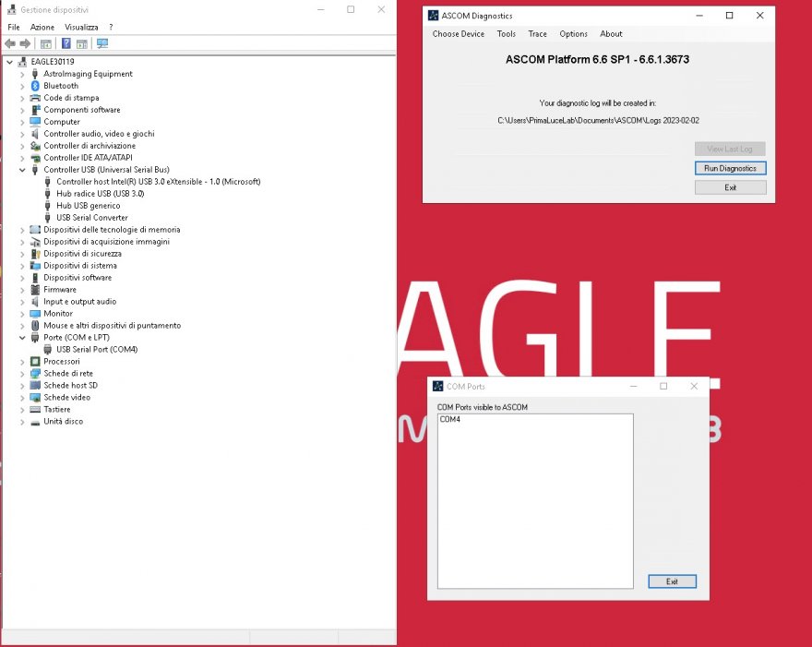Click the Forward arrow in Device Manager toolbar
Viewport: 812px width, 647px height.
coord(25,43)
